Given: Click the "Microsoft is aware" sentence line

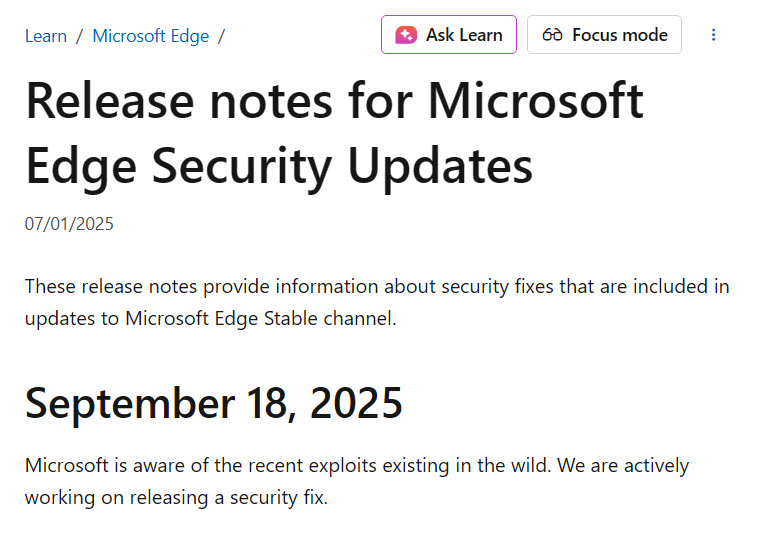Looking at the screenshot, I should [x=357, y=466].
